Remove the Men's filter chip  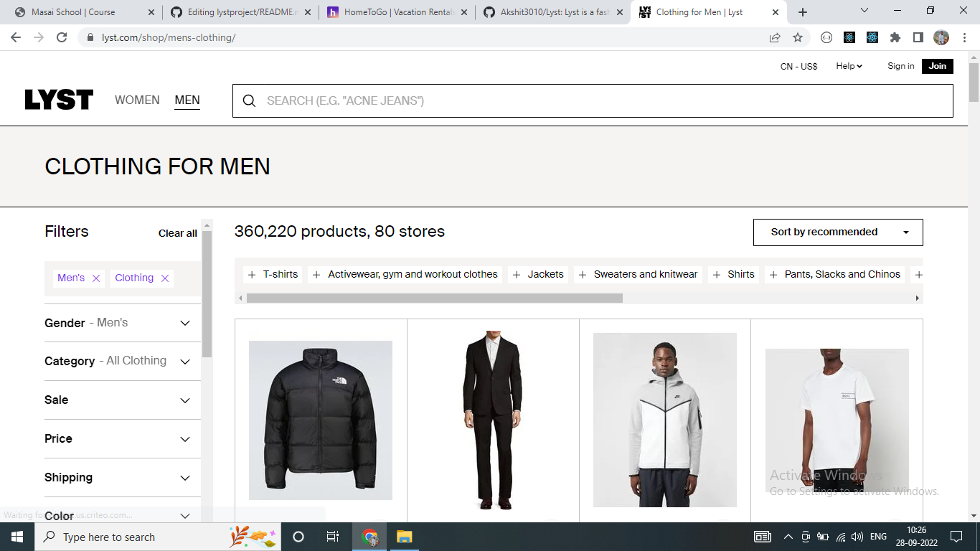coord(96,278)
